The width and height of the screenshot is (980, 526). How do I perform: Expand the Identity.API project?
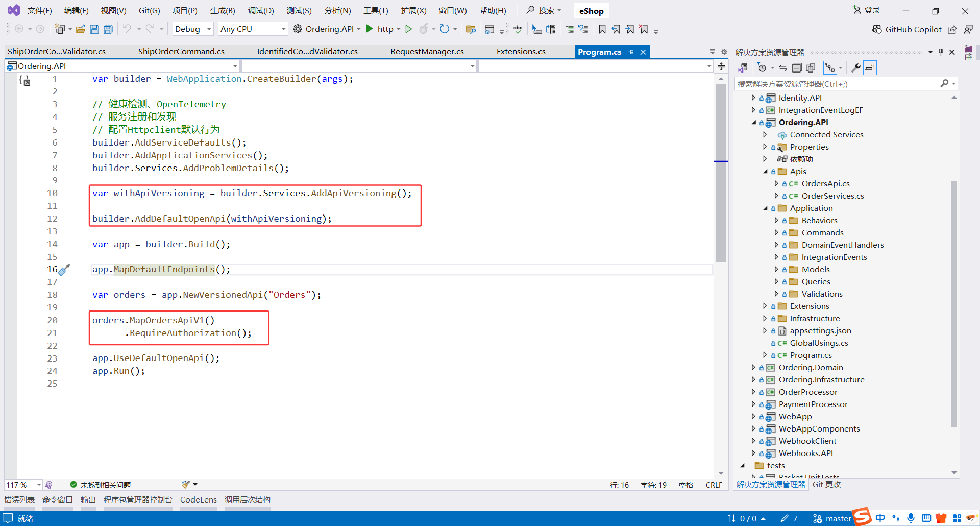point(753,98)
